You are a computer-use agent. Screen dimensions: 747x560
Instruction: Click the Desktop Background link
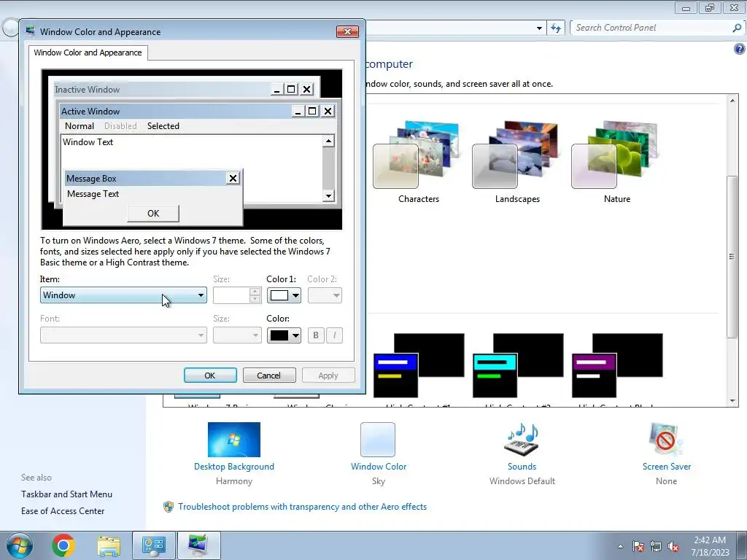pyautogui.click(x=234, y=467)
